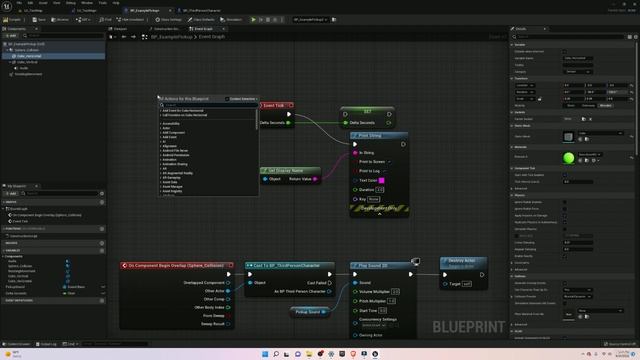Start play with green Play button
The width and height of the screenshot is (640, 360).
(253, 20)
